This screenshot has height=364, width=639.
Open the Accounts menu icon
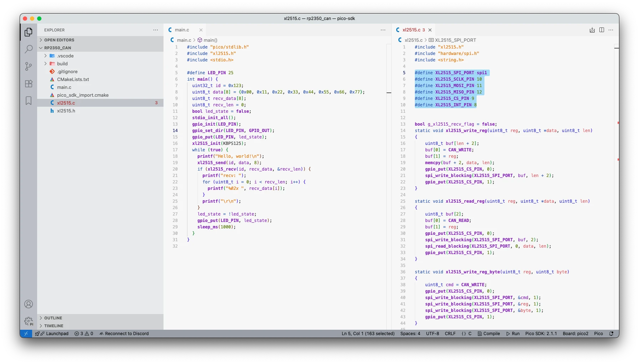[x=29, y=304]
